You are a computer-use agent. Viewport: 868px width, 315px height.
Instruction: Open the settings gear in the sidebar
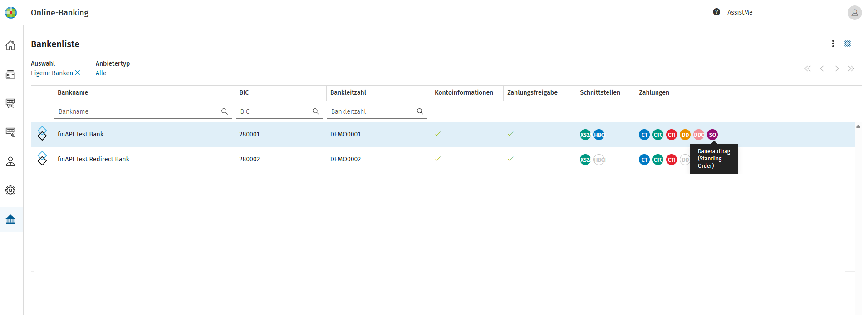[10, 190]
